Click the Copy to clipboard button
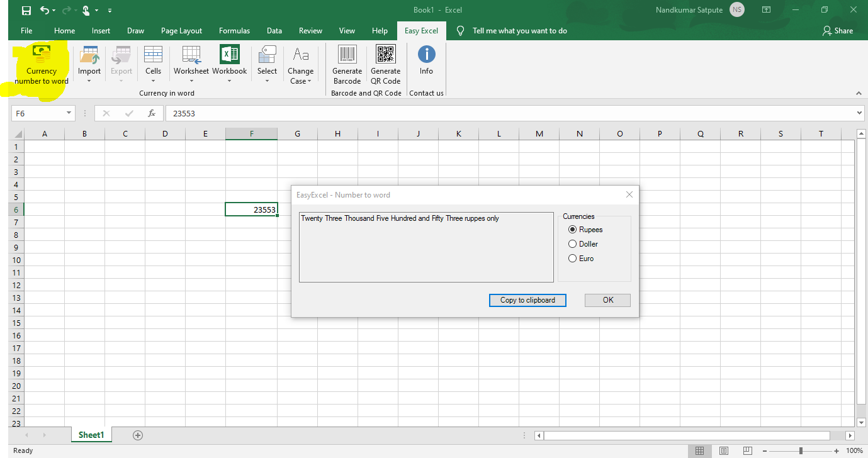The width and height of the screenshot is (868, 458). pos(527,300)
